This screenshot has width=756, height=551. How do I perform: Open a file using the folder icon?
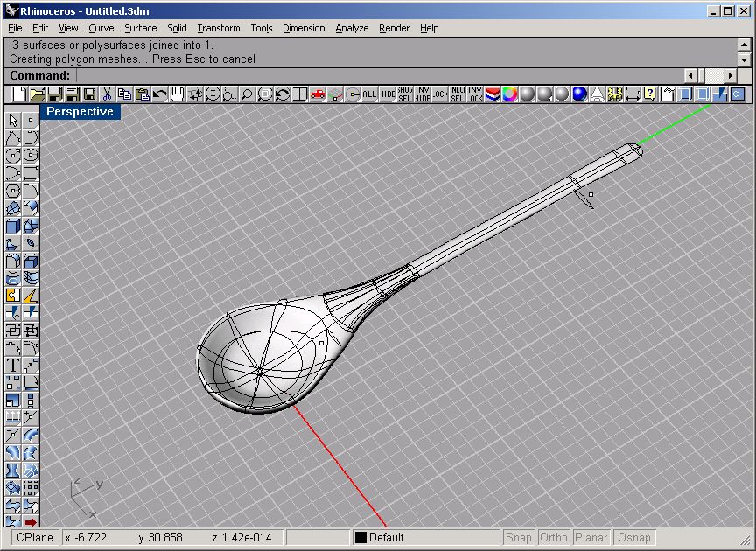(37, 94)
